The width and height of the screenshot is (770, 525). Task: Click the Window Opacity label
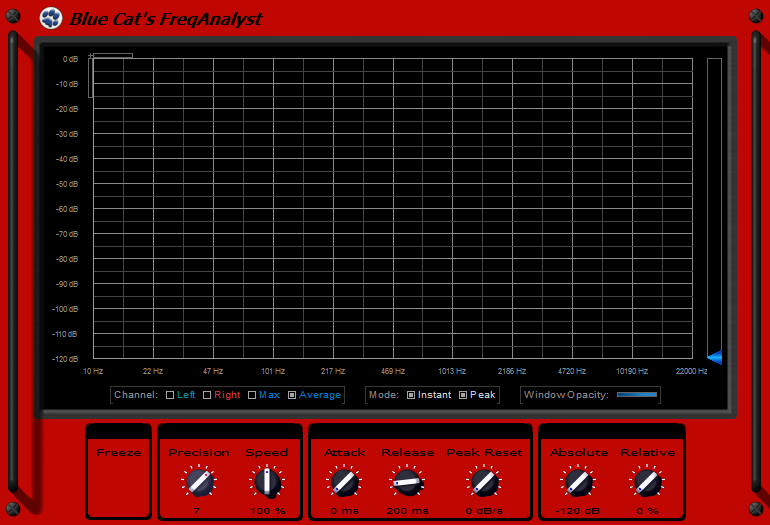click(566, 395)
